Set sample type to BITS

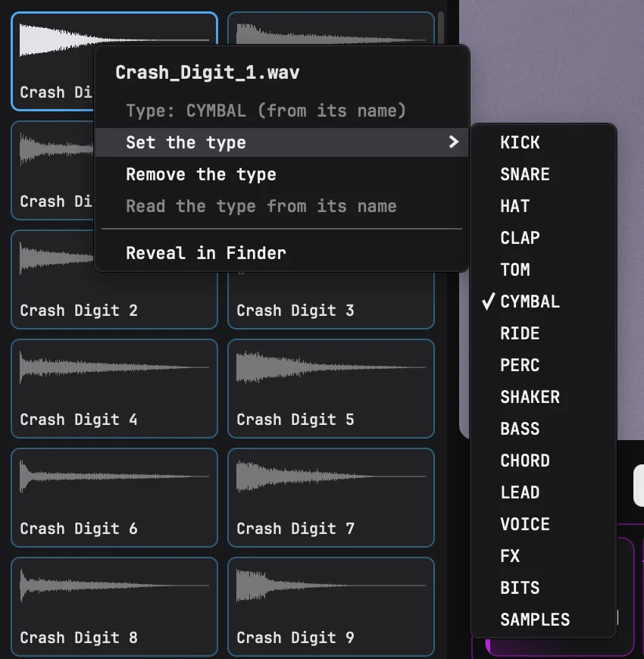(x=543, y=588)
